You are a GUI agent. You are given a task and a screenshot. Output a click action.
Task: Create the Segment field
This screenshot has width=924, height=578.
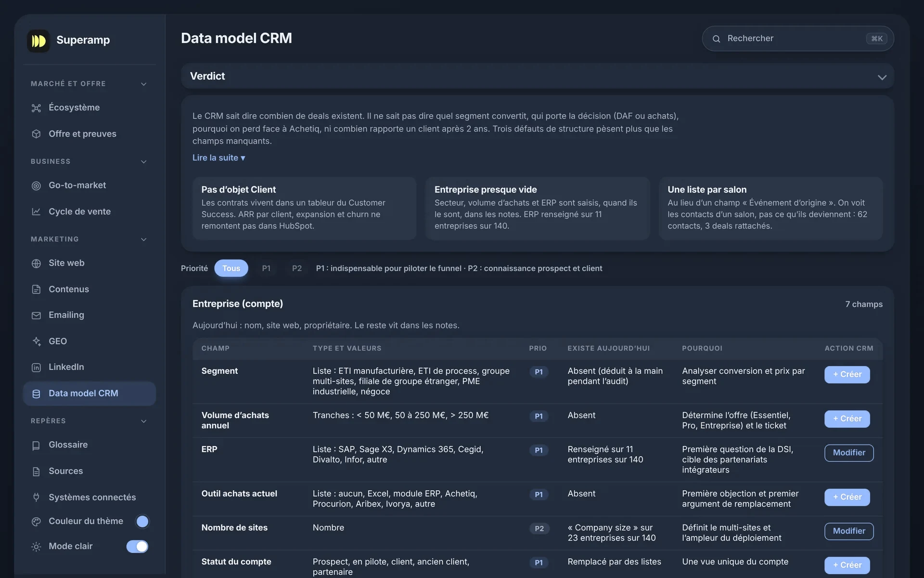(847, 374)
